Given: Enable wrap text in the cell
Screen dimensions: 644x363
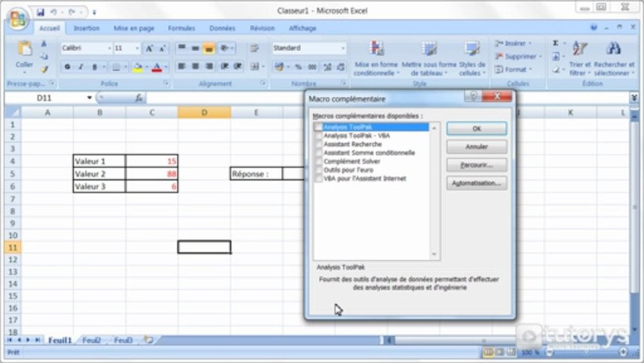Looking at the screenshot, I should point(254,48).
